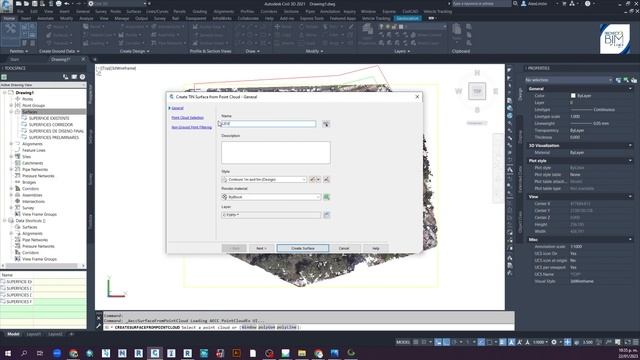Click the Next button in dialog
Image resolution: width=640 pixels, height=360 pixels.
point(261,248)
